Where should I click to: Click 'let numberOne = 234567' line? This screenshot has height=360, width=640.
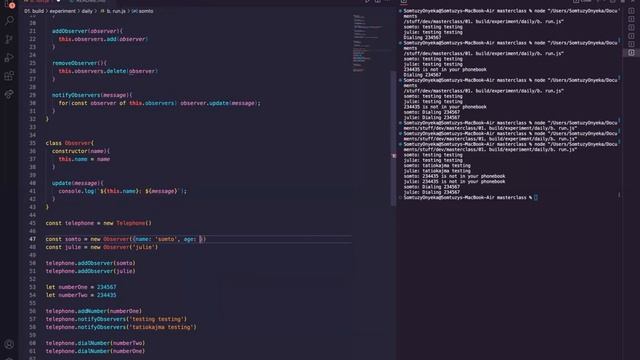(x=81, y=287)
